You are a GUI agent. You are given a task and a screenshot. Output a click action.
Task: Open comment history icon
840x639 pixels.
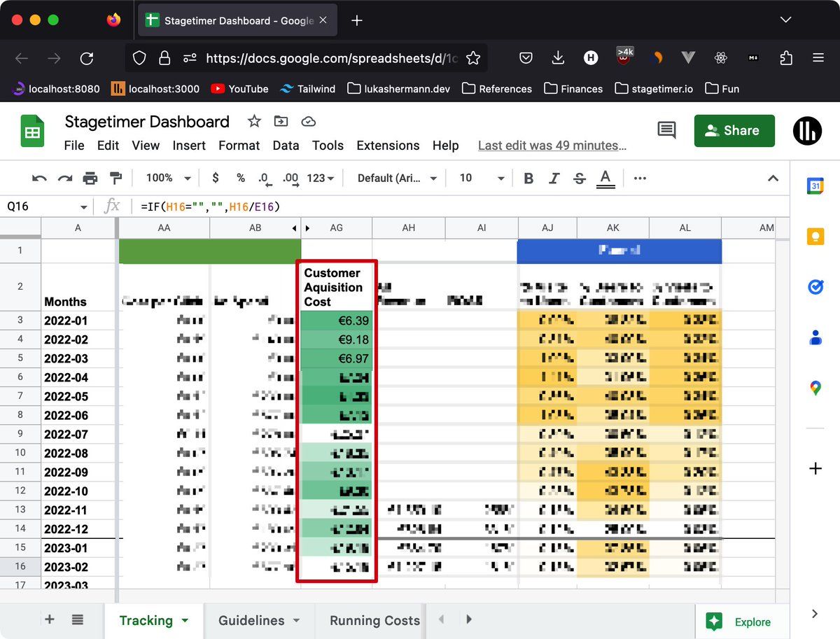pyautogui.click(x=666, y=130)
